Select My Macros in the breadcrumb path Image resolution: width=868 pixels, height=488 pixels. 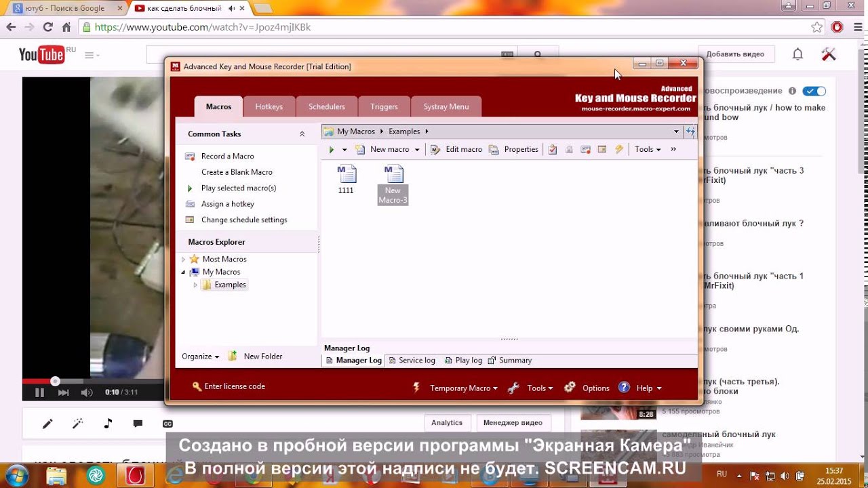coord(356,131)
